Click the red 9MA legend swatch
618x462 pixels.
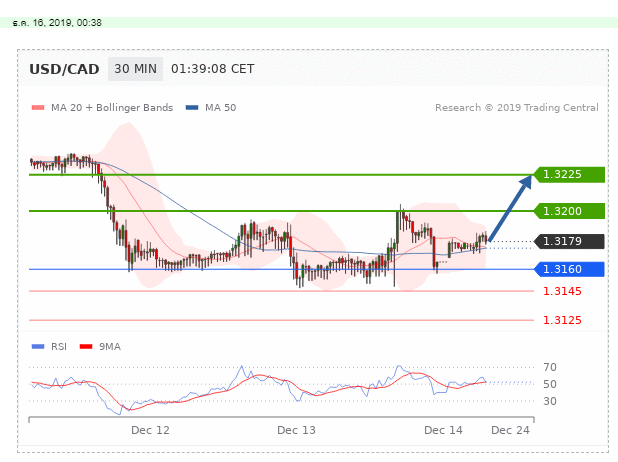pos(86,346)
